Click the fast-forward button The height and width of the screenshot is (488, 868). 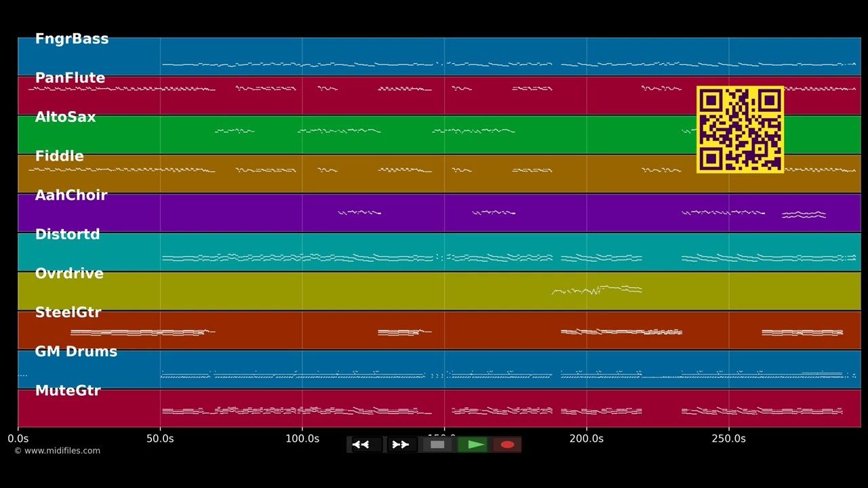[401, 445]
